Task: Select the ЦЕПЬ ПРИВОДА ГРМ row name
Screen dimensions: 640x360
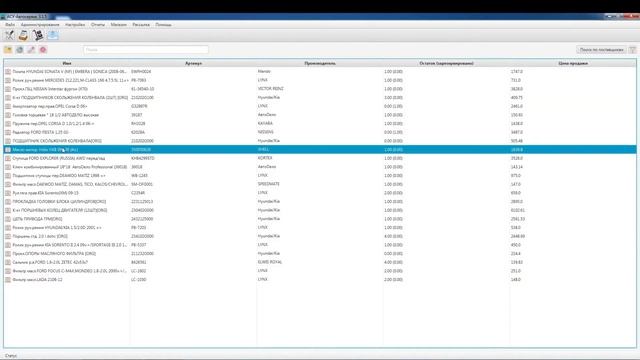Action: (38, 219)
